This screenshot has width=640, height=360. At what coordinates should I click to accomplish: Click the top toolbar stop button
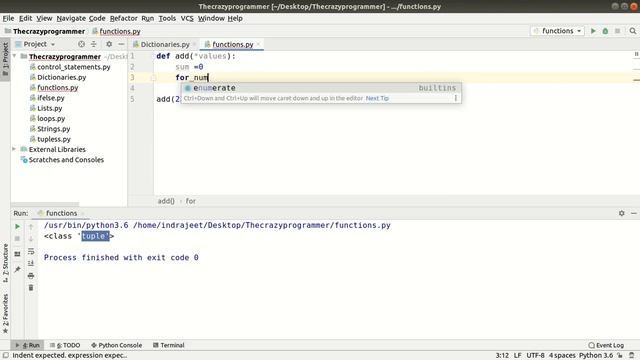coord(618,31)
